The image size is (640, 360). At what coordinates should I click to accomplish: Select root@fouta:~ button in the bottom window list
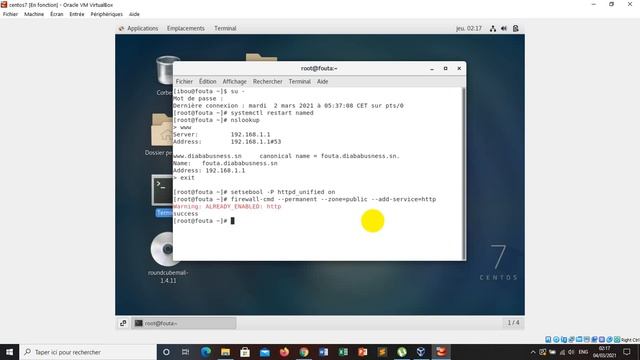point(184,323)
